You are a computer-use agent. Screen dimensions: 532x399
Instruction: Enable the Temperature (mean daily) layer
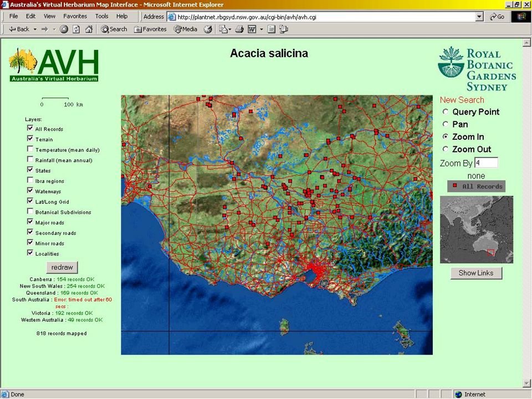coord(30,149)
